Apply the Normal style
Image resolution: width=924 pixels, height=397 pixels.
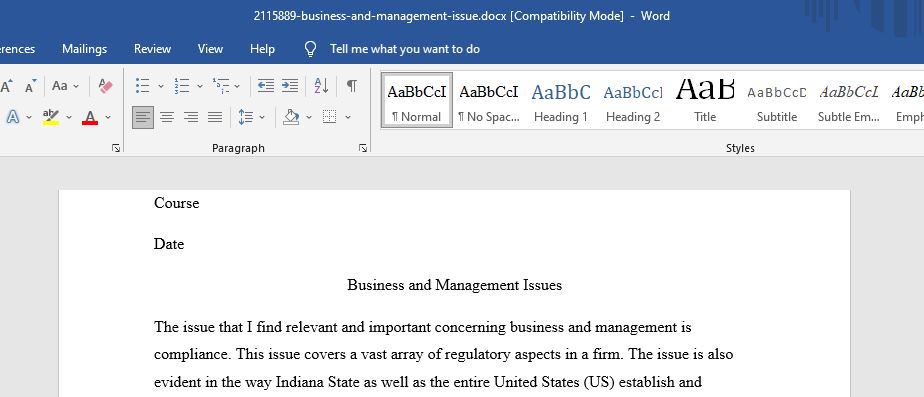coord(417,100)
